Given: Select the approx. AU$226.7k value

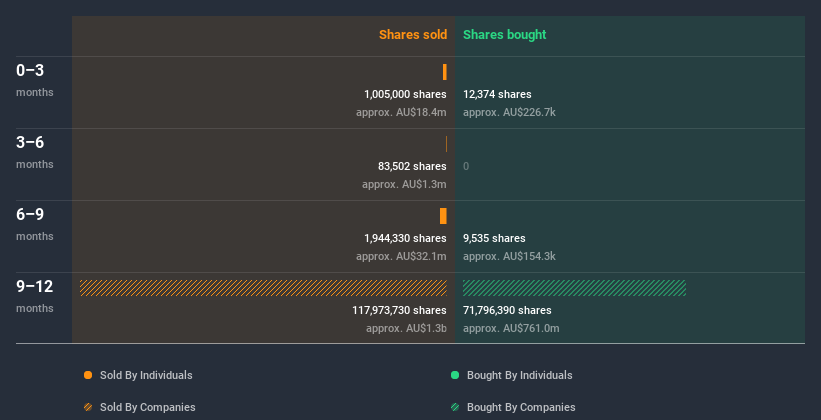Looking at the screenshot, I should pyautogui.click(x=509, y=112).
